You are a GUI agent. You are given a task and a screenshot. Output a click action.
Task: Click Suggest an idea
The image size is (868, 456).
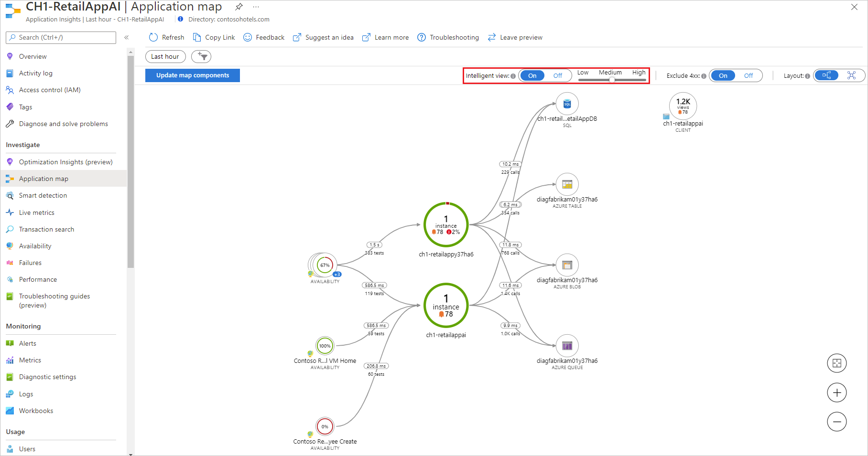coord(323,37)
